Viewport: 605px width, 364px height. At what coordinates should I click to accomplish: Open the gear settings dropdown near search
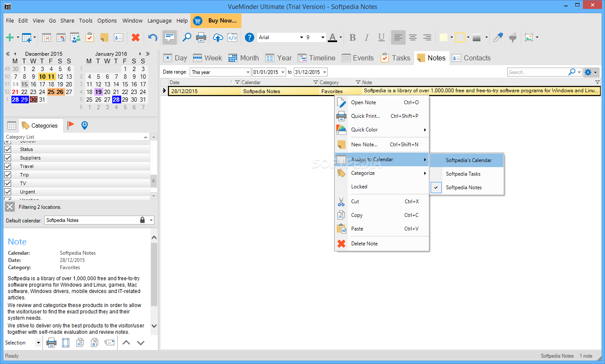(x=591, y=72)
